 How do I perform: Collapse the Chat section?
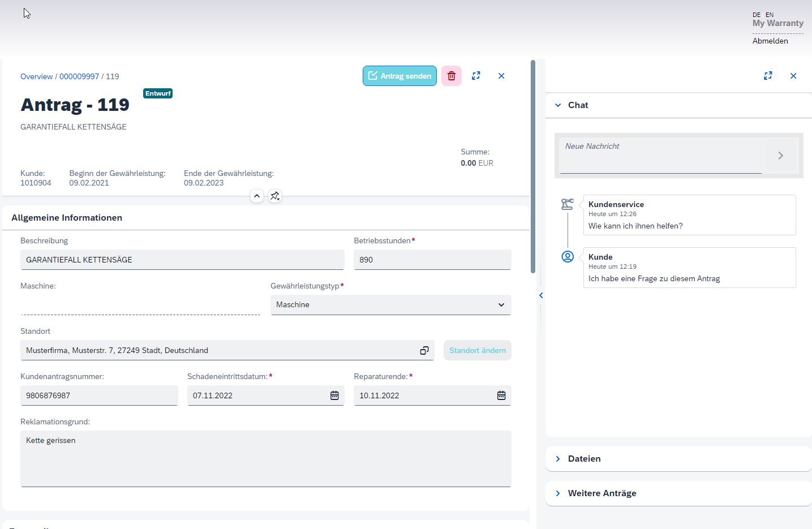[558, 105]
